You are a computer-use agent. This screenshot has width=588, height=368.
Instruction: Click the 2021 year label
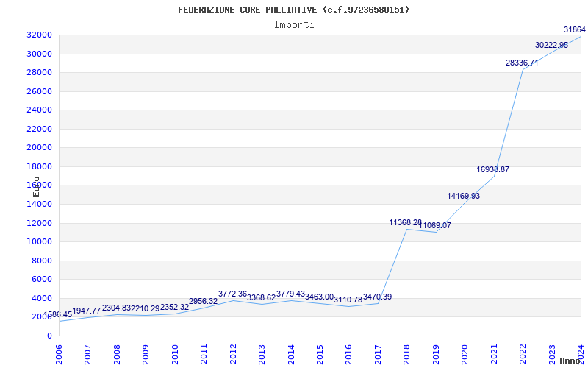click(x=495, y=355)
